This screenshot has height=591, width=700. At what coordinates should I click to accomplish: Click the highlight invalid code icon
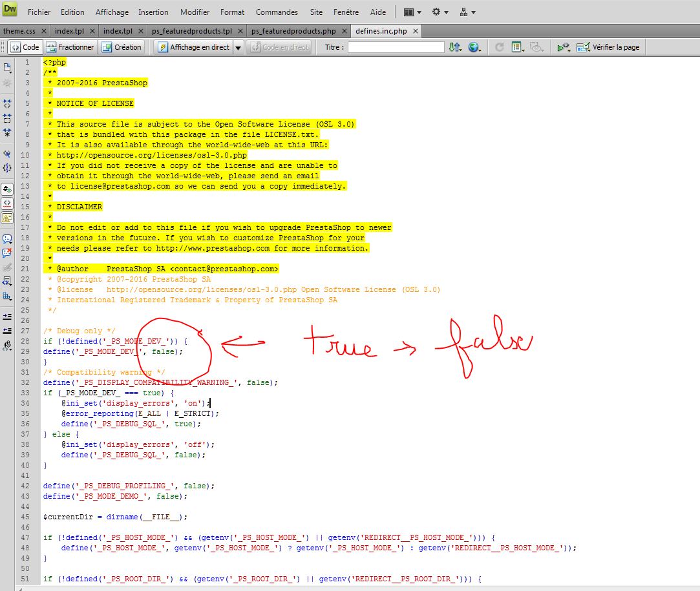pyautogui.click(x=7, y=203)
